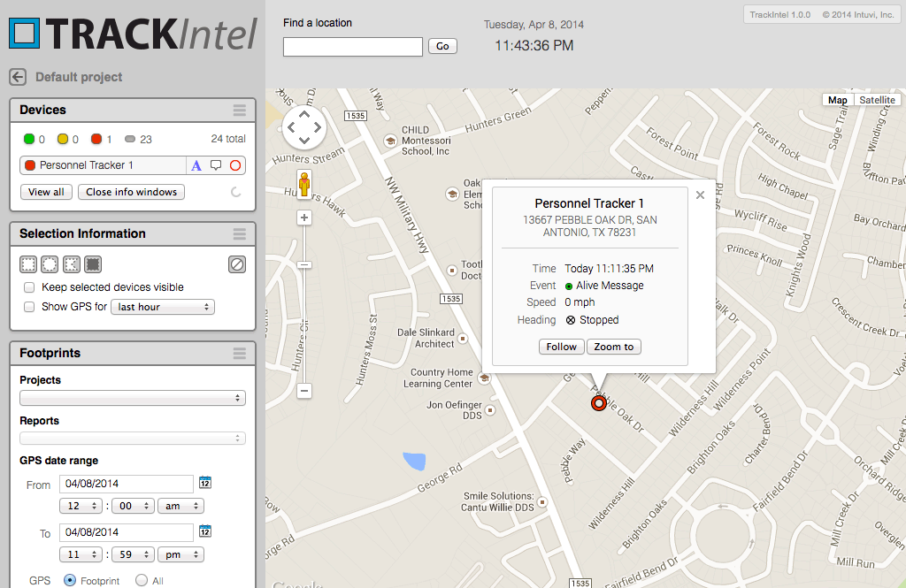This screenshot has width=906, height=588.
Task: Open the To date calendar picker
Action: (x=205, y=531)
